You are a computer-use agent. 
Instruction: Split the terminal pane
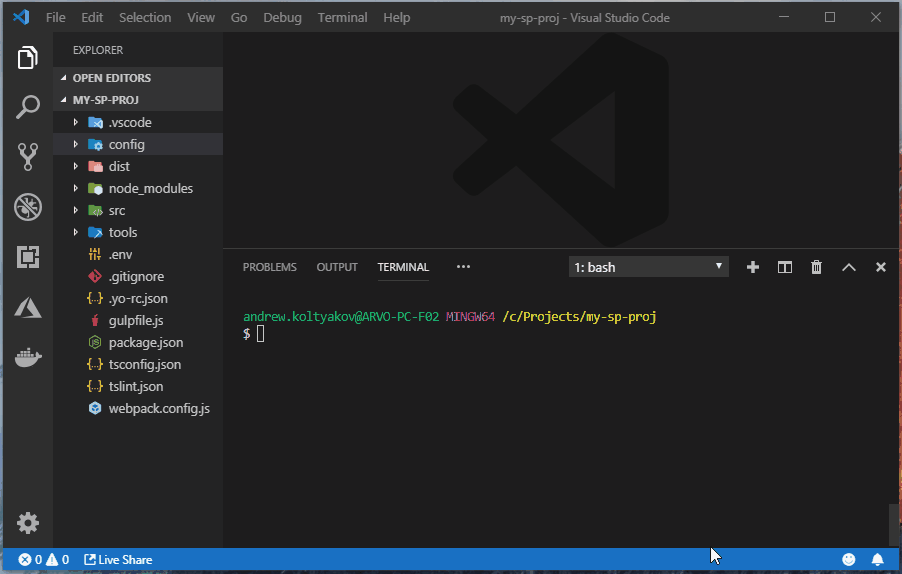coord(785,267)
